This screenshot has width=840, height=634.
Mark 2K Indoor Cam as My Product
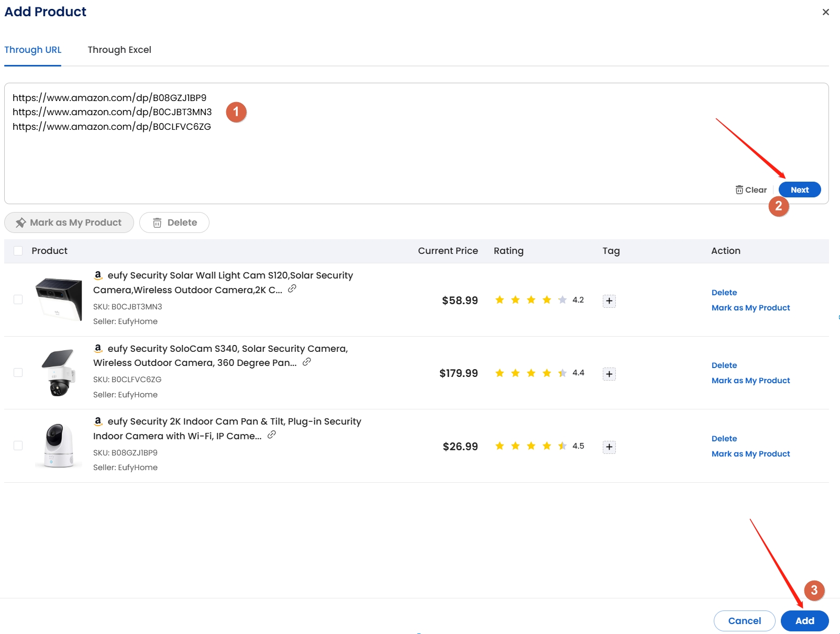(x=750, y=454)
